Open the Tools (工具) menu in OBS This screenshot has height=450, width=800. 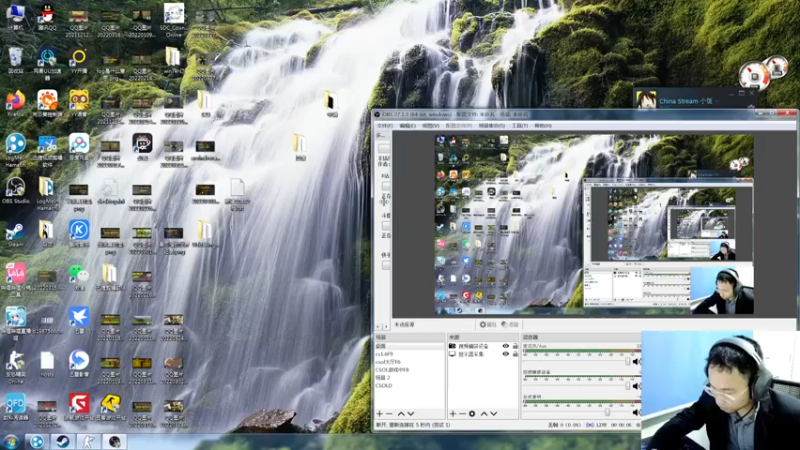click(x=520, y=126)
